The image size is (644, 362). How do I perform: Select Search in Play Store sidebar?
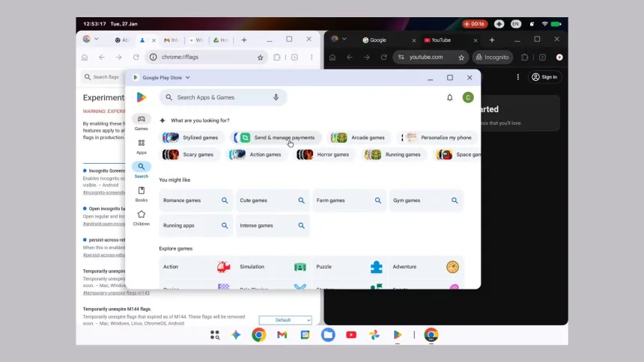[142, 170]
